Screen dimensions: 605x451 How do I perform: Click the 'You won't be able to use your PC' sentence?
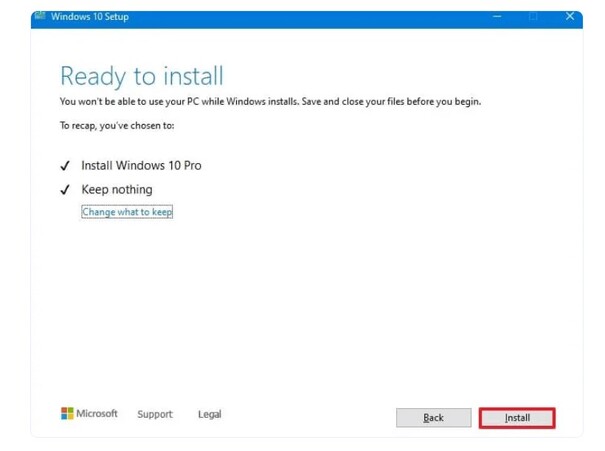[270, 101]
